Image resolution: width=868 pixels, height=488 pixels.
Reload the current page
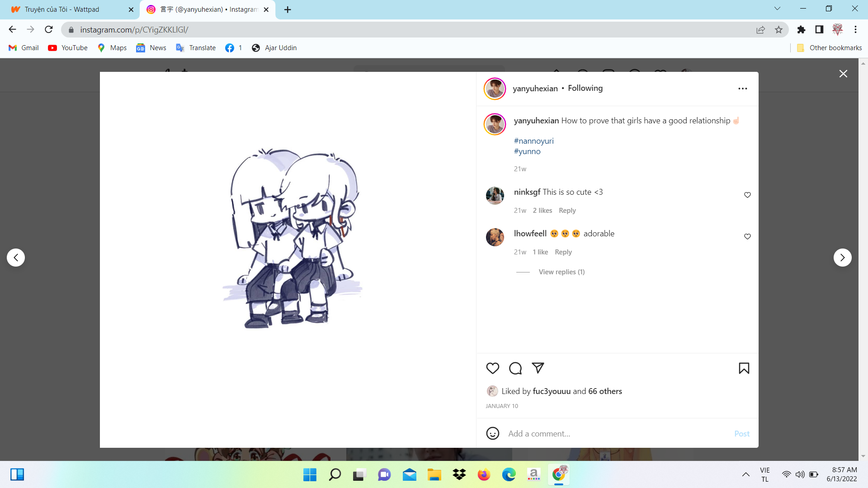tap(48, 29)
